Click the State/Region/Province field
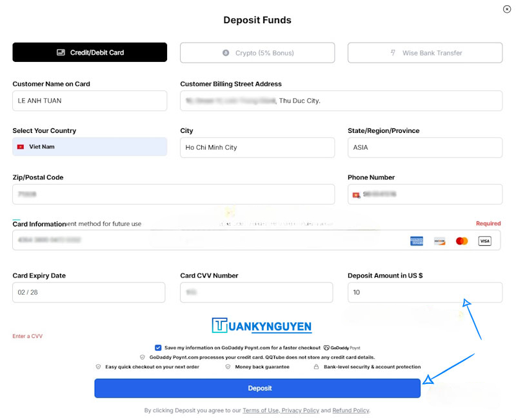Viewport: 516px width, 420px height. (425, 147)
